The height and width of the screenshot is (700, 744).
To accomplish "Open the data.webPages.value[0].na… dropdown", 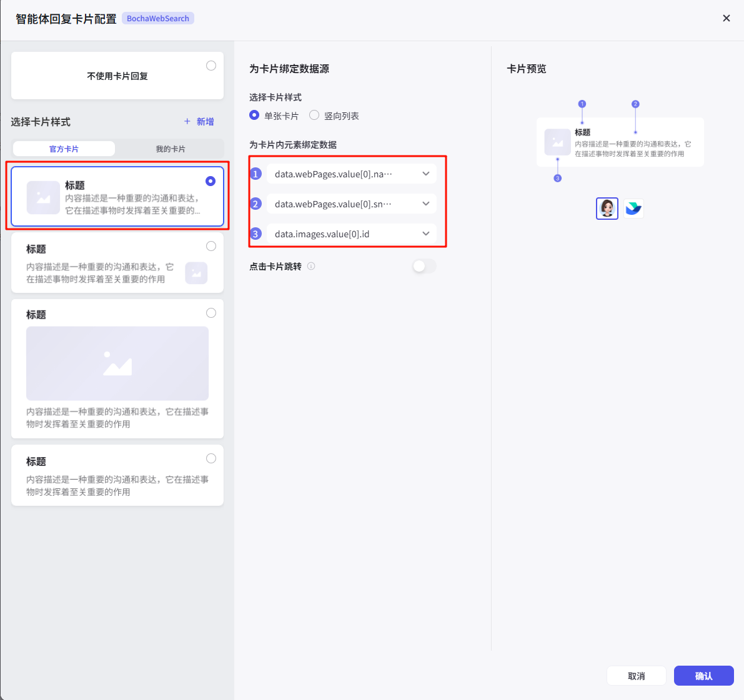I will click(351, 174).
